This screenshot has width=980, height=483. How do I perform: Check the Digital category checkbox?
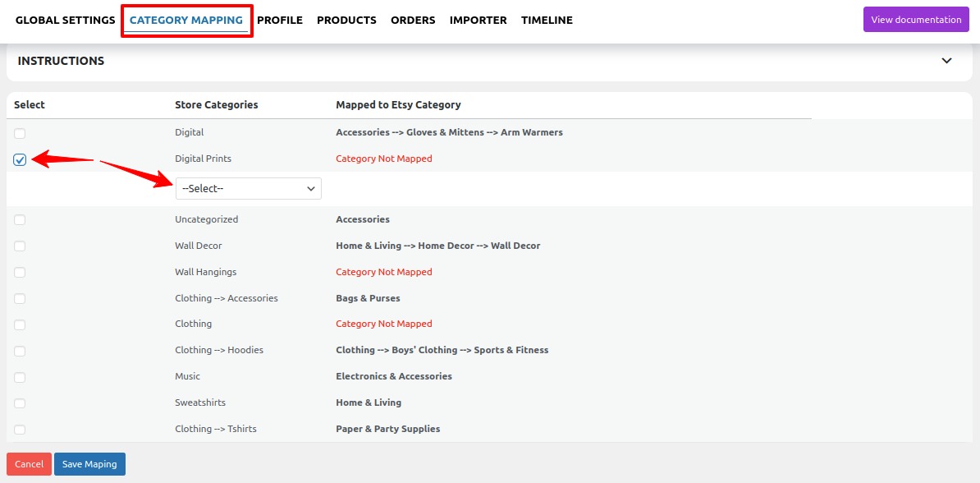(x=20, y=133)
